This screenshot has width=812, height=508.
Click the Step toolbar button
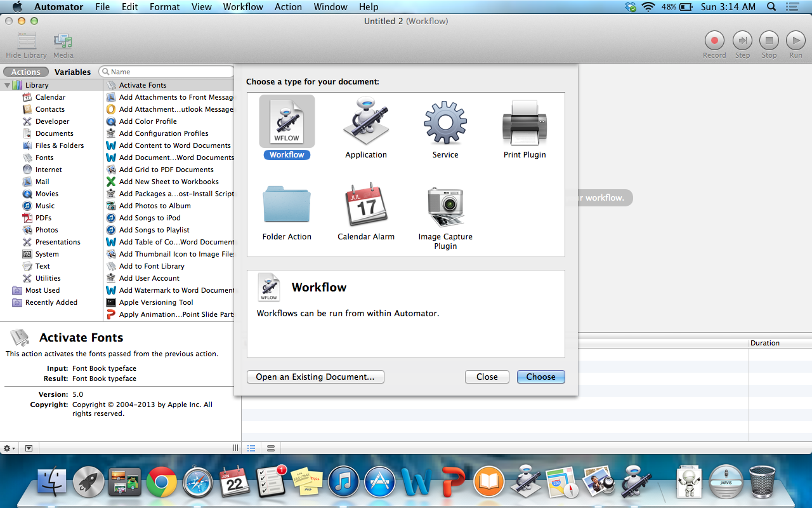[742, 41]
